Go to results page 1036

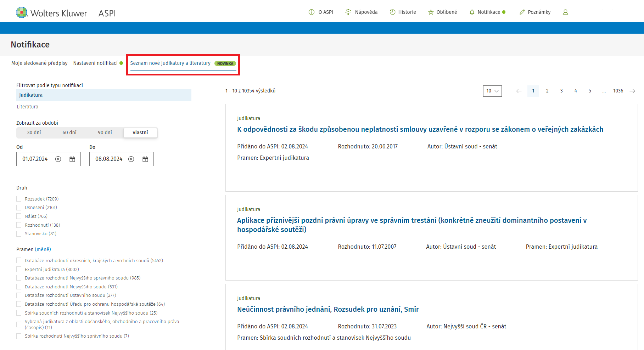618,91
